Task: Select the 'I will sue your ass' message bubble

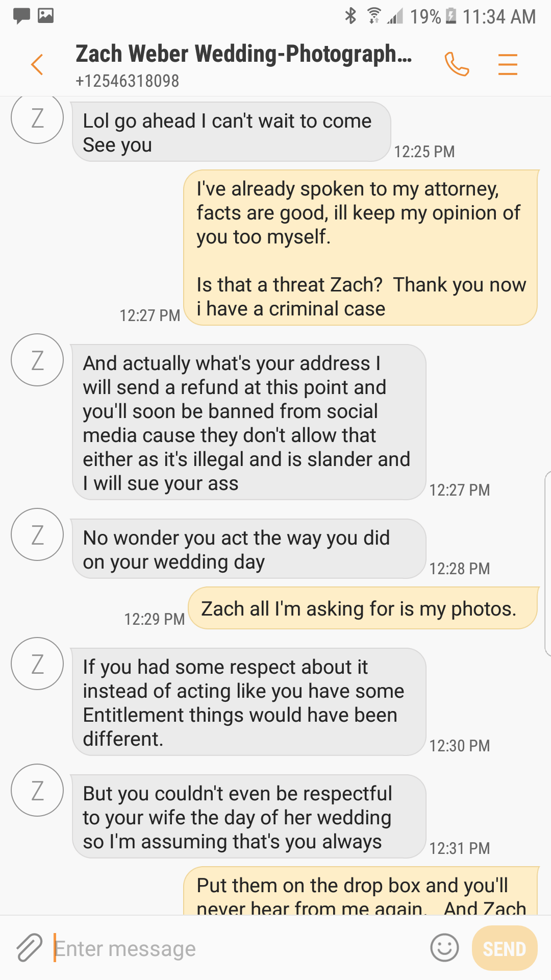Action: (249, 423)
